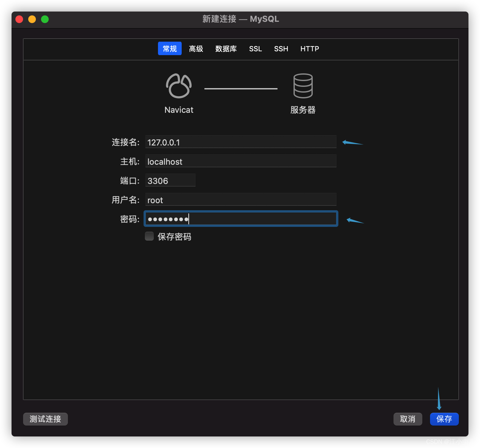Click the Navicat label text

179,110
